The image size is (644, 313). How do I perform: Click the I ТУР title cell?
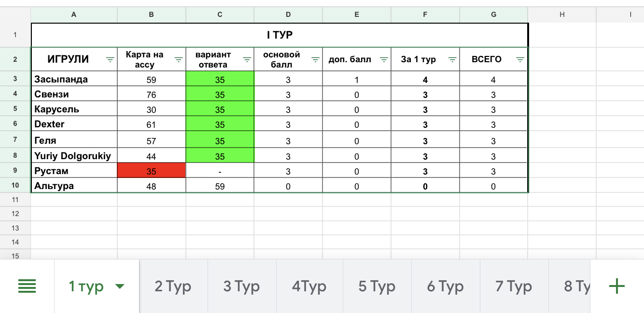click(280, 35)
